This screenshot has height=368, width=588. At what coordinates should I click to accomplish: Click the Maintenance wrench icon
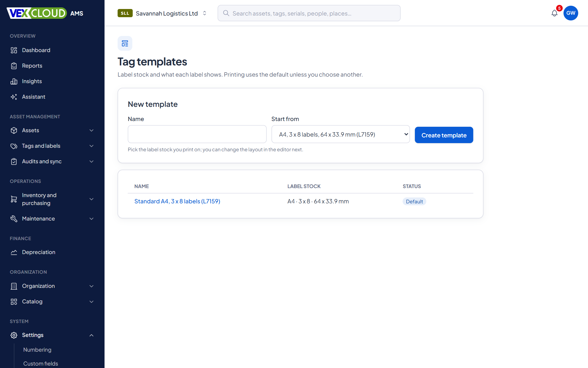pyautogui.click(x=14, y=219)
